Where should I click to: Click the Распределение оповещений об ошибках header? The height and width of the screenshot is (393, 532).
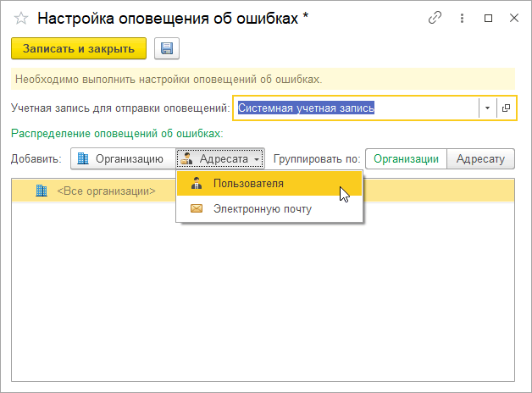click(x=117, y=134)
